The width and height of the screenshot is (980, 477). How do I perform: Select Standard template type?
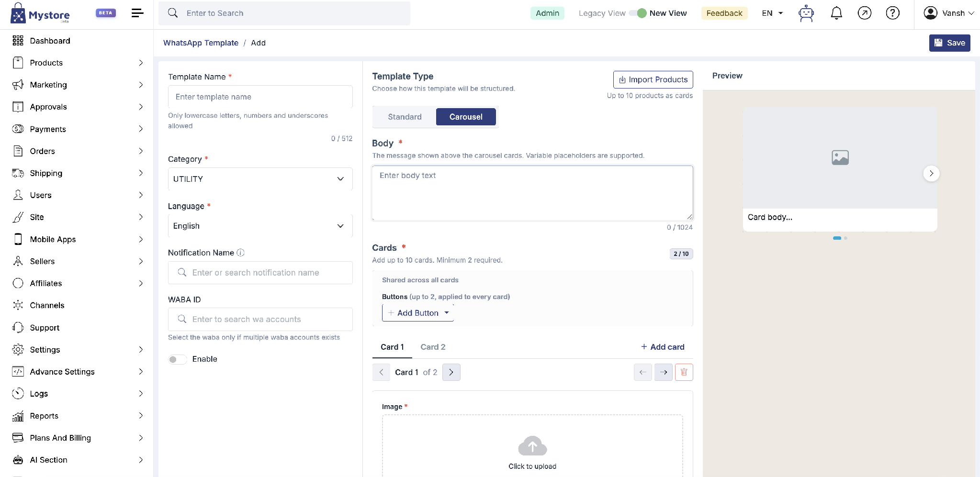(x=405, y=117)
